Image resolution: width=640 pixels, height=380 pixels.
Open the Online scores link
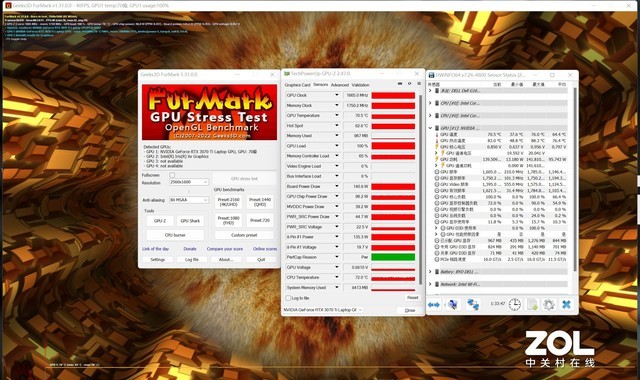pos(265,249)
